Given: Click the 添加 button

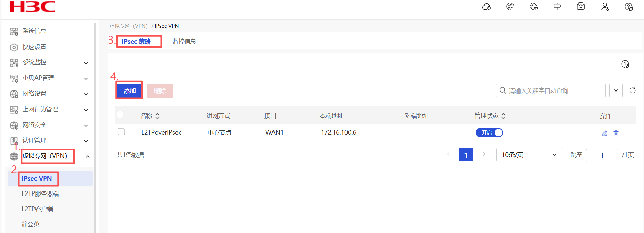Looking at the screenshot, I should (129, 90).
